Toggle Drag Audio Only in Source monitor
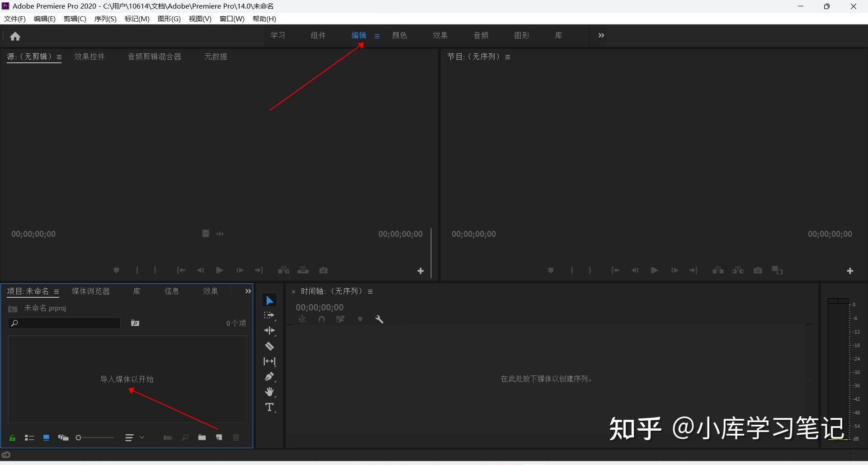The width and height of the screenshot is (868, 465). 220,234
